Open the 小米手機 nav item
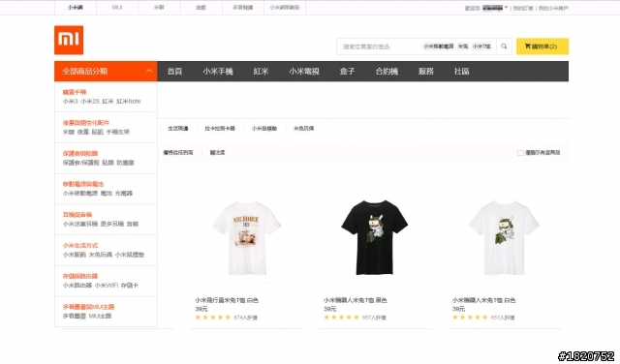The height and width of the screenshot is (364, 620). point(217,71)
